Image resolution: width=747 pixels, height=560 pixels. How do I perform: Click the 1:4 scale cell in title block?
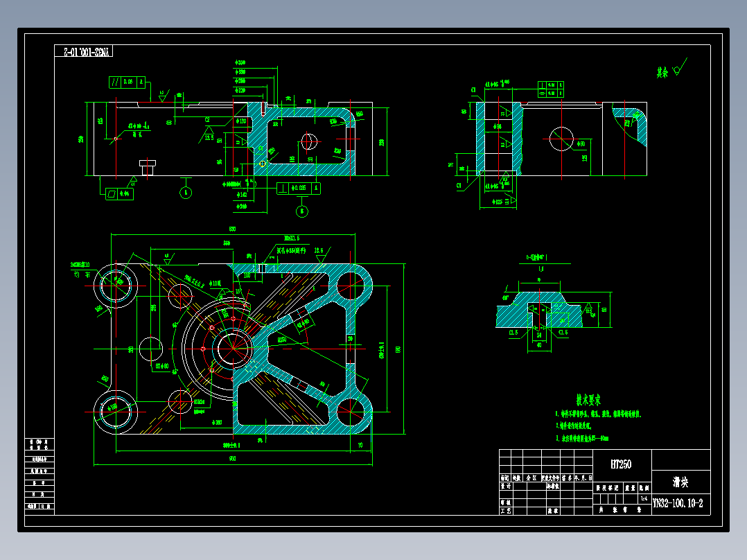tap(644, 498)
